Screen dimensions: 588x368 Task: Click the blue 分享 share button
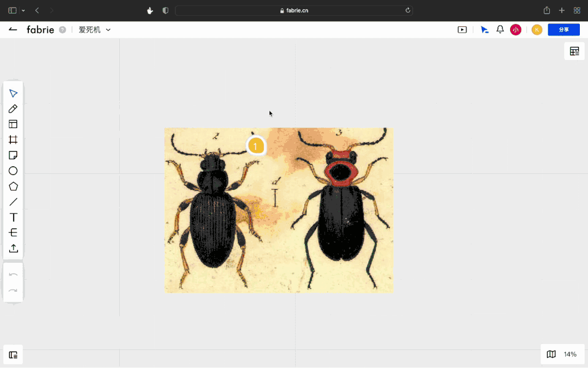[563, 29]
